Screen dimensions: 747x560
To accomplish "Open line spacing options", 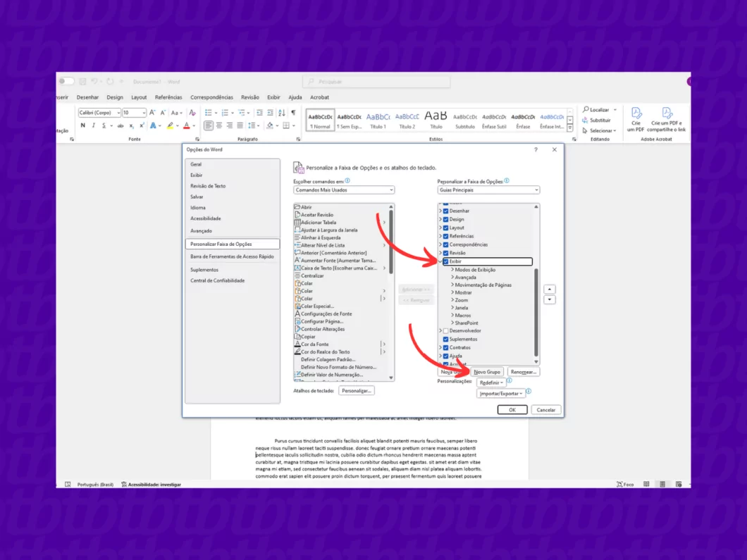I will [252, 125].
